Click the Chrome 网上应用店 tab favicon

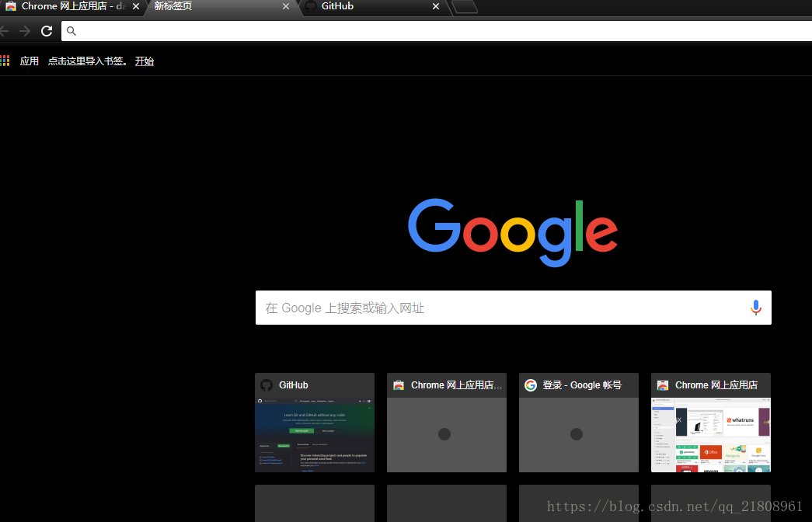point(10,6)
